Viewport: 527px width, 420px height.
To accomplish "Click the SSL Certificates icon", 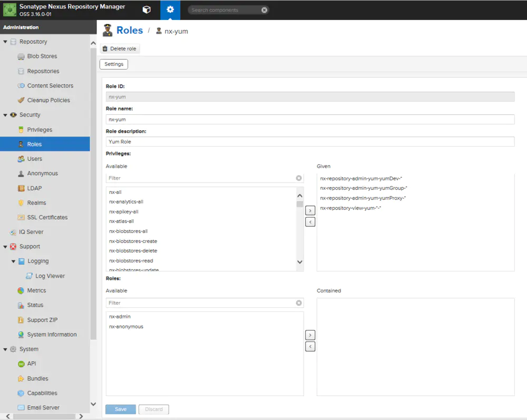I will pyautogui.click(x=21, y=218).
